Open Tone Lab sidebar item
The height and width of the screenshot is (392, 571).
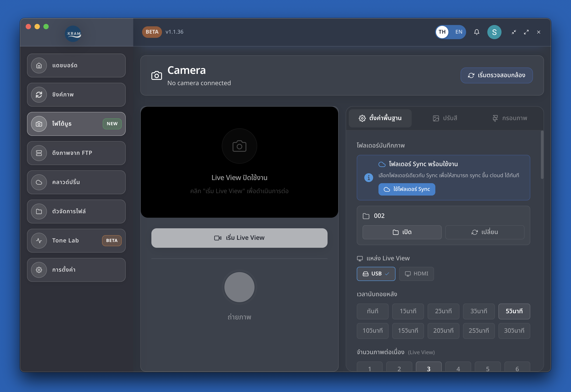76,240
